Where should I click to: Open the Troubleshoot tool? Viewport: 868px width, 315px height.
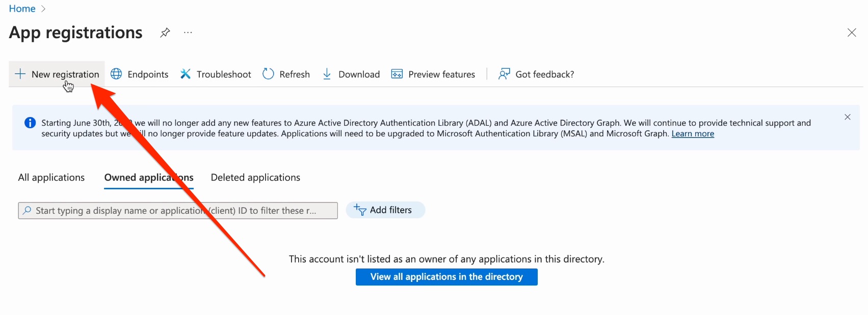tap(216, 74)
